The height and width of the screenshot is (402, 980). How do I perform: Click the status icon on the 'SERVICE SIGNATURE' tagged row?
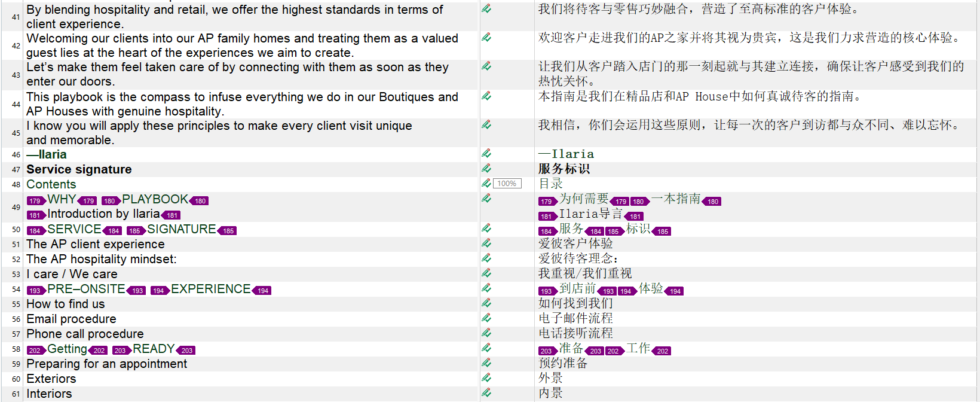pos(486,228)
